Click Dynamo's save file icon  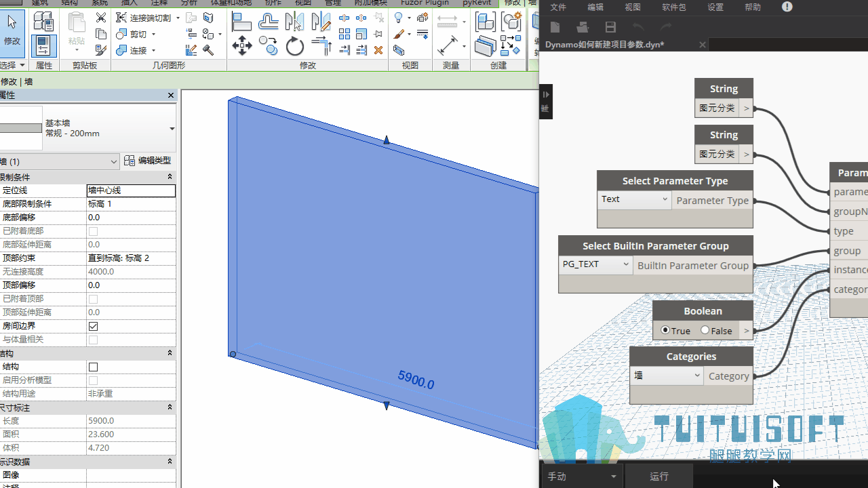[610, 27]
